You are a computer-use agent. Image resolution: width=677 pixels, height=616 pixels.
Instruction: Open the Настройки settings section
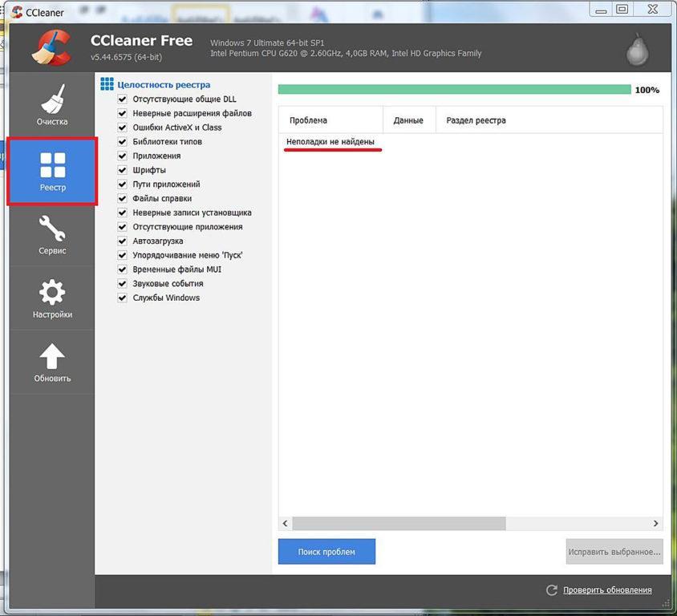[x=52, y=298]
